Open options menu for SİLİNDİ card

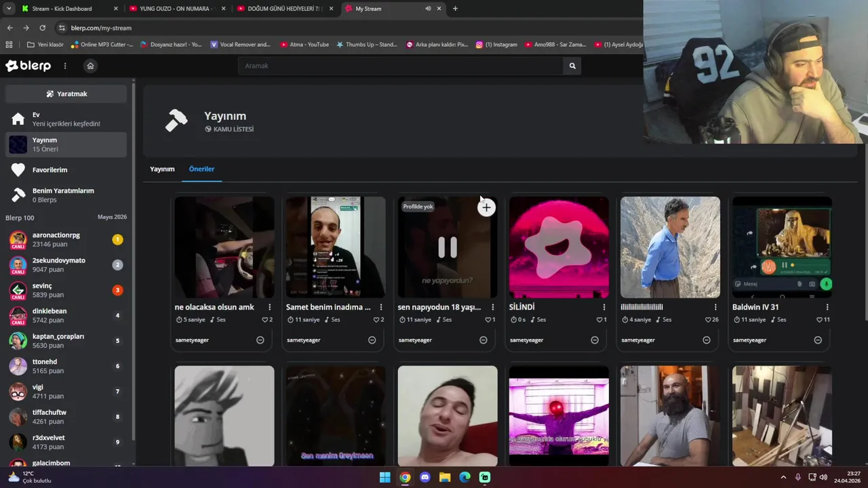(x=604, y=307)
